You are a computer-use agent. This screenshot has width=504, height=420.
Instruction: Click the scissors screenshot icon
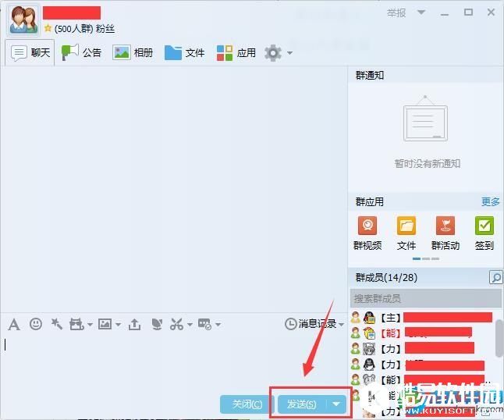(x=176, y=324)
